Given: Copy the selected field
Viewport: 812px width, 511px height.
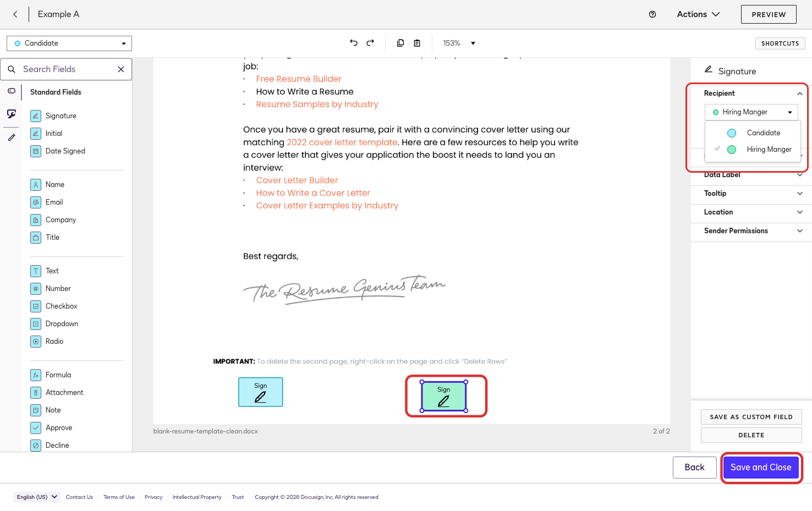Looking at the screenshot, I should [x=400, y=43].
